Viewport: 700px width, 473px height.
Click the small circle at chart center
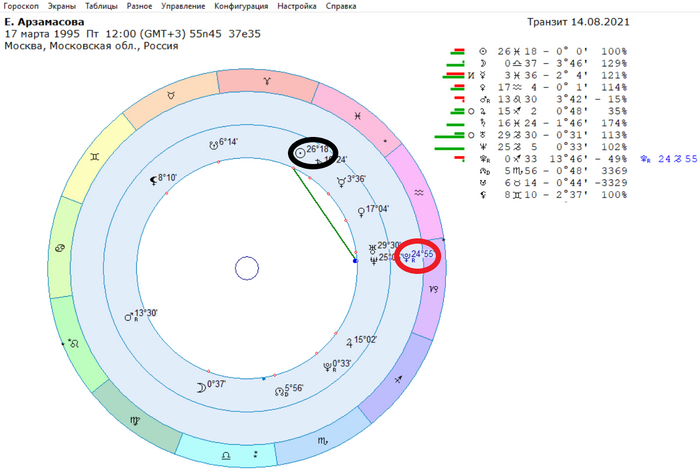[x=247, y=268]
